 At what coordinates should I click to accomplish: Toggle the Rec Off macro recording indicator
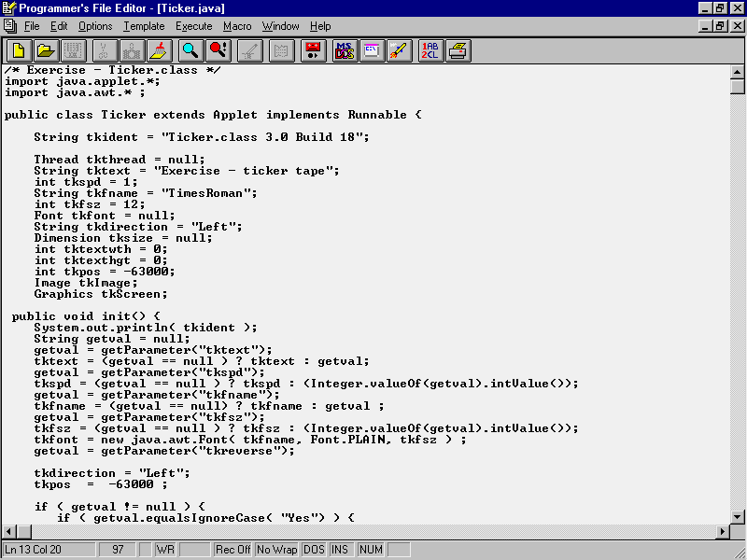(233, 550)
